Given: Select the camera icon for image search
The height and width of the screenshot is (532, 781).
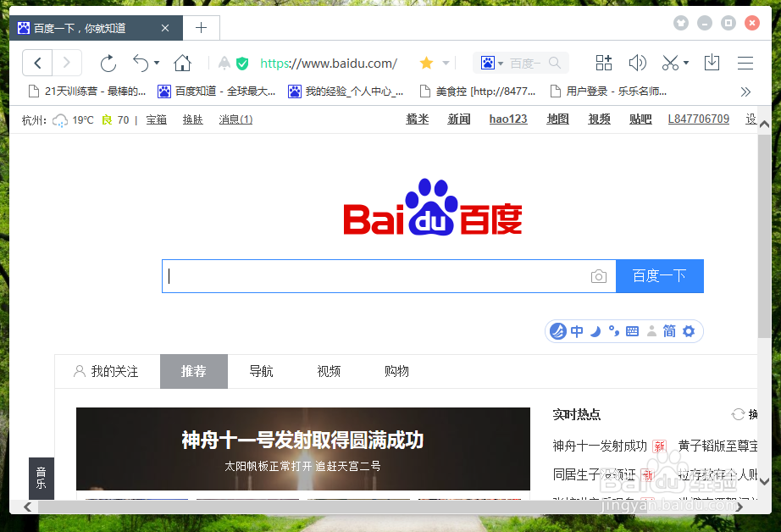Looking at the screenshot, I should [599, 276].
